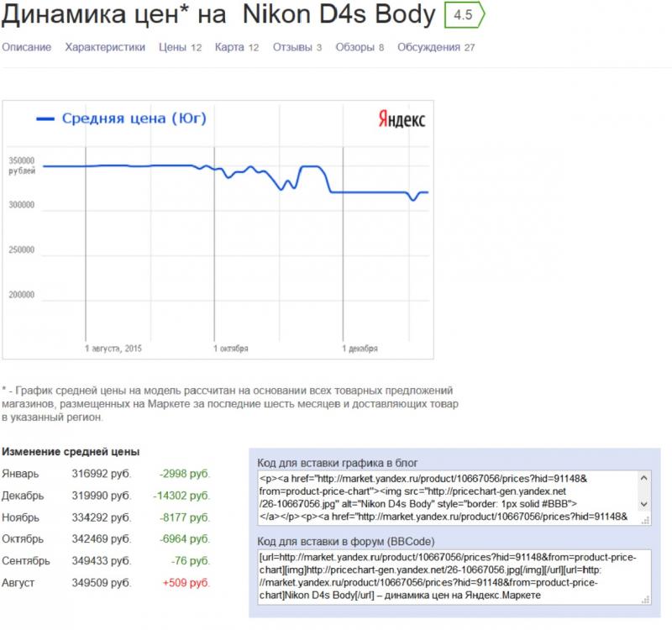The image size is (672, 630).
Task: View the Отзывы 3 tab
Action: (297, 47)
